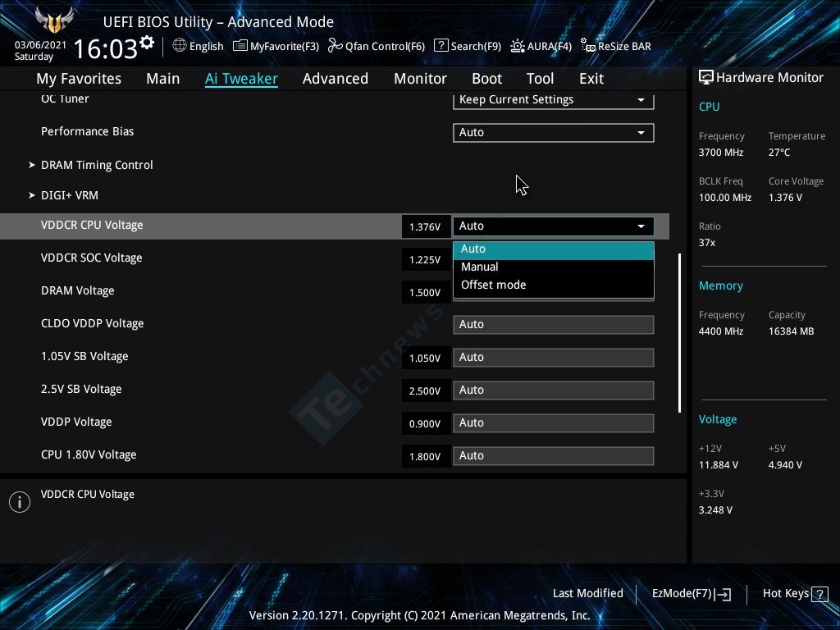Open clock settings gear icon
Screen dimensions: 840x630
click(147, 43)
